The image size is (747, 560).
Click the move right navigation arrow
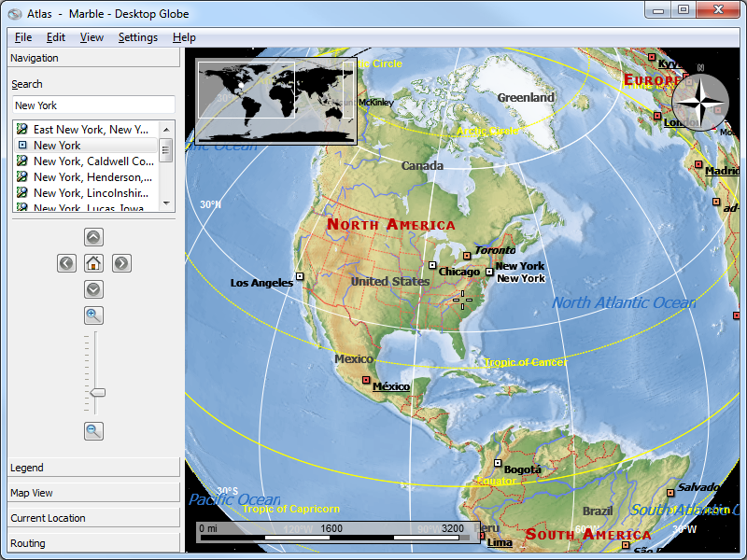121,263
